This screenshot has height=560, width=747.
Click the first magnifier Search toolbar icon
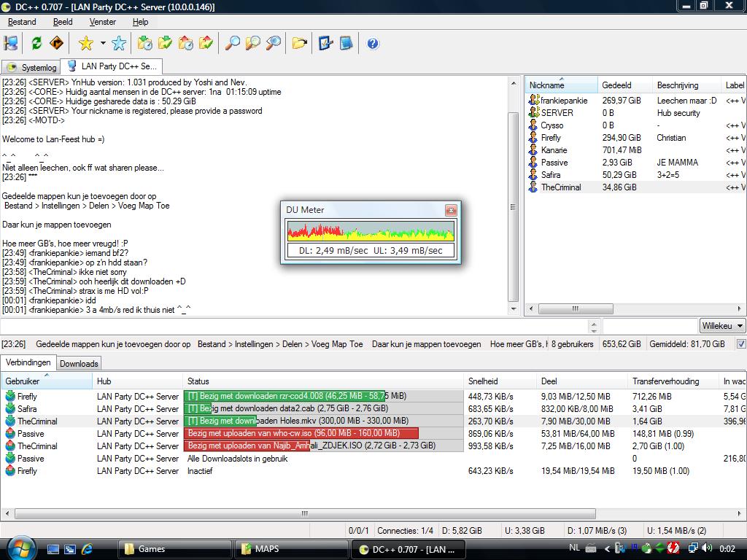[232, 44]
